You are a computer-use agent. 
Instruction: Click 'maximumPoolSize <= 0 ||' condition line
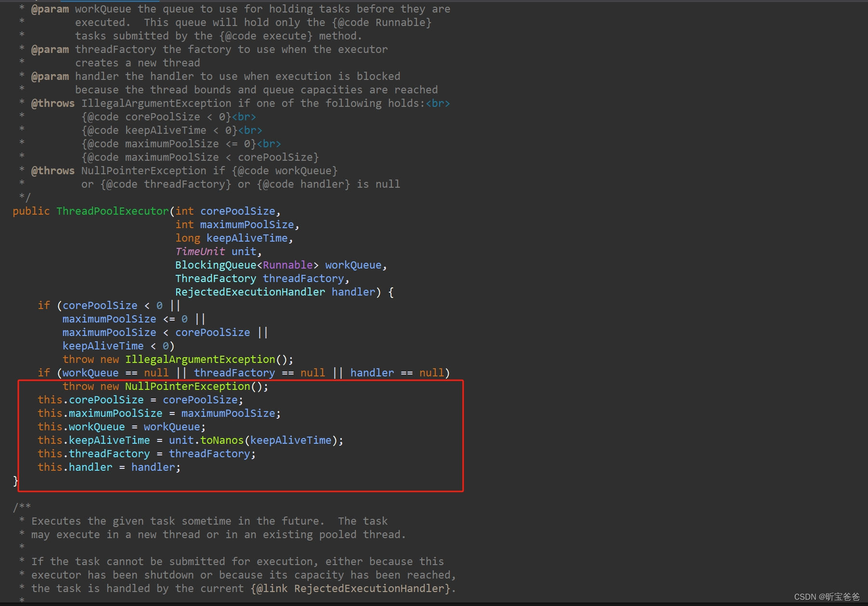tap(134, 319)
